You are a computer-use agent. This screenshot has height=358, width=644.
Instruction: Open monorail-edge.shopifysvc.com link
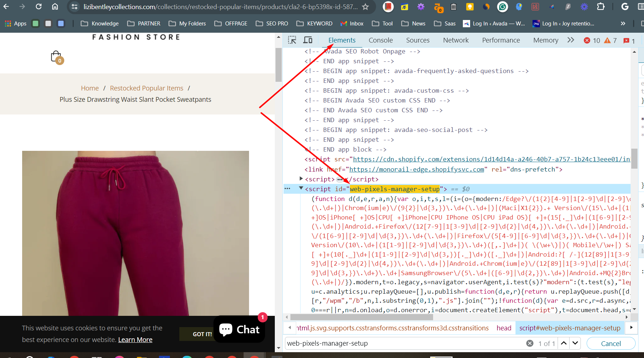point(416,169)
